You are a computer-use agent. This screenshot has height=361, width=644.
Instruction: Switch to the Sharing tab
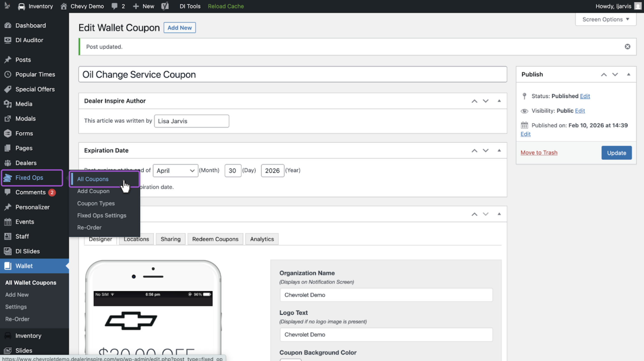point(171,239)
